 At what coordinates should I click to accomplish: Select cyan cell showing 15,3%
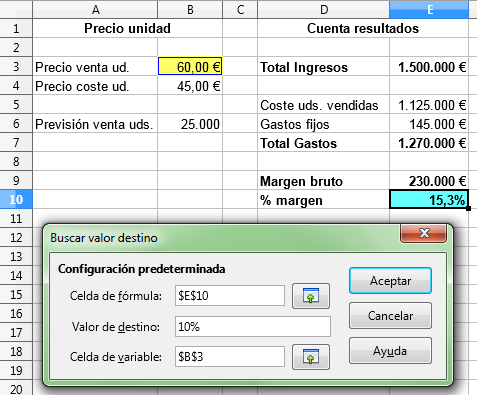(x=429, y=199)
